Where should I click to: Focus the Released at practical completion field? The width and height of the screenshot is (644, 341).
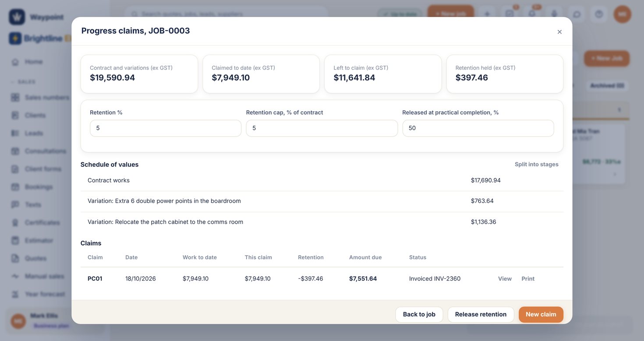[478, 128]
